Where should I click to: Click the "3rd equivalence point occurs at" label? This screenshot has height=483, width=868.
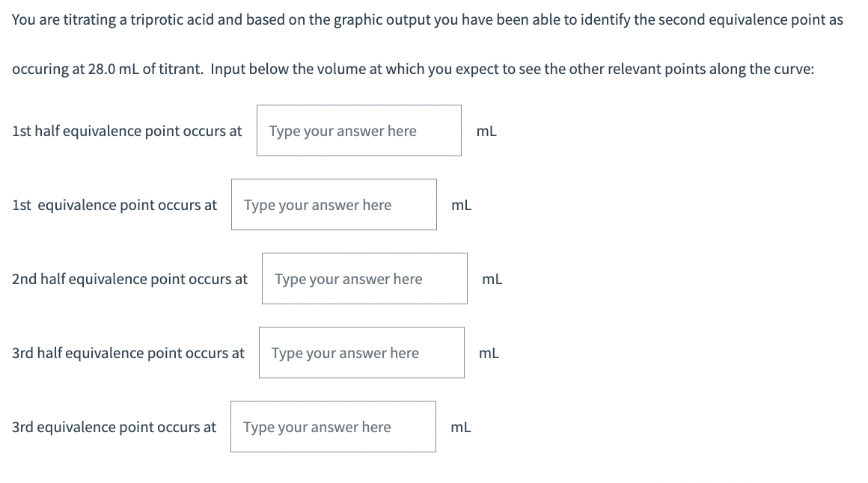tap(114, 427)
